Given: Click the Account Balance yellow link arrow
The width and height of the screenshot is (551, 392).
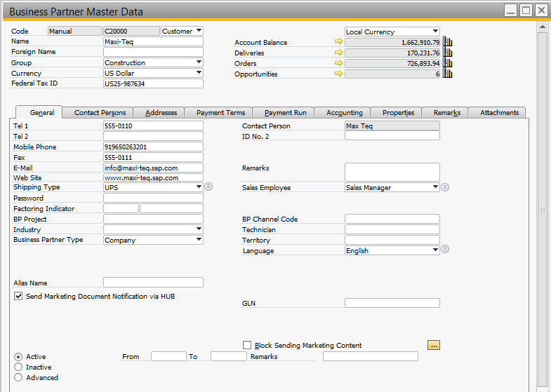Looking at the screenshot, I should click(x=339, y=42).
